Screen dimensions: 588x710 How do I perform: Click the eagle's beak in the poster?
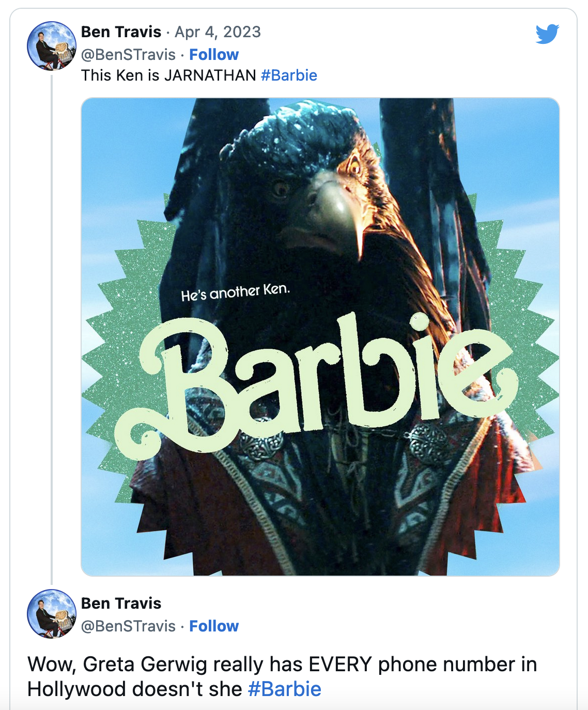pyautogui.click(x=342, y=212)
